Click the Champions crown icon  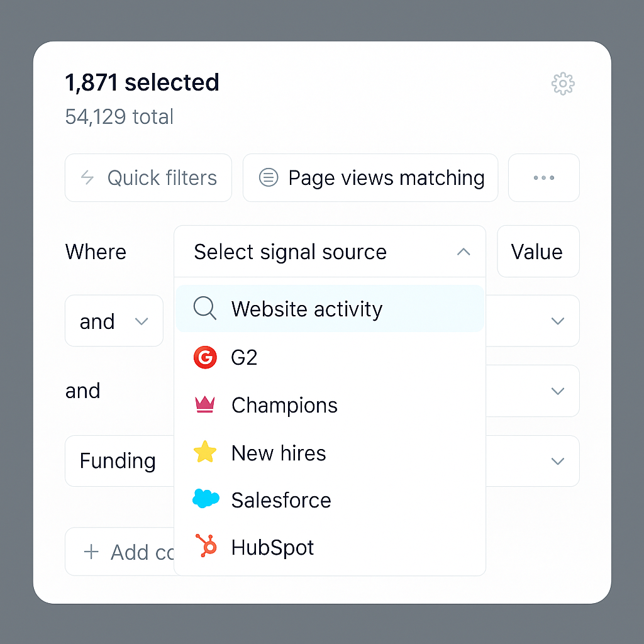pos(205,405)
